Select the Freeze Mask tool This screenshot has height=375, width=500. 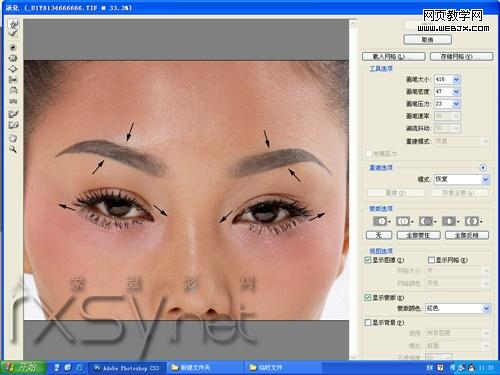click(x=13, y=114)
